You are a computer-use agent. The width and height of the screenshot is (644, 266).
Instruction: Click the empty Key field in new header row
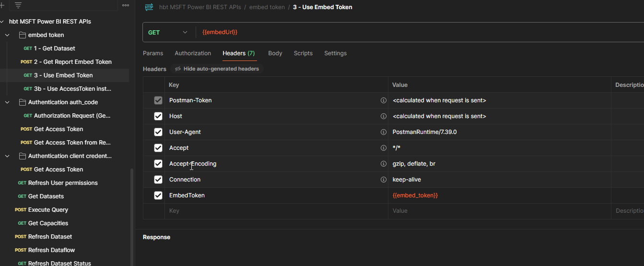click(x=276, y=211)
